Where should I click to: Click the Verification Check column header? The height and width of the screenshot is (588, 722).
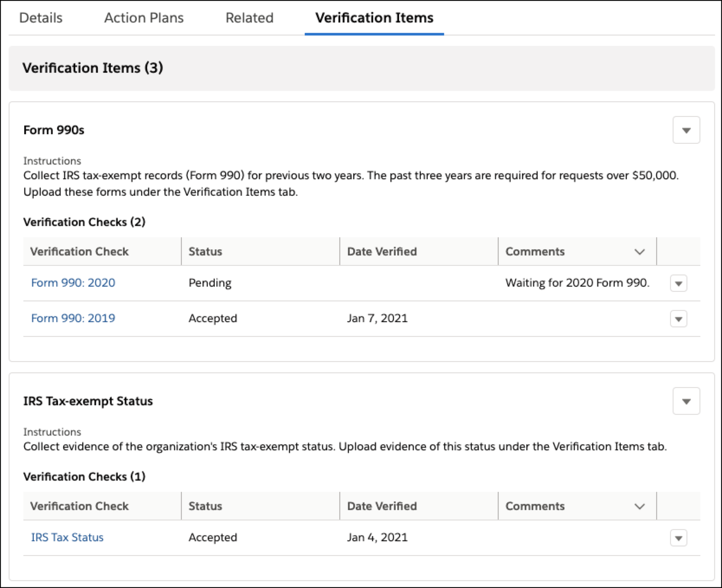click(79, 252)
